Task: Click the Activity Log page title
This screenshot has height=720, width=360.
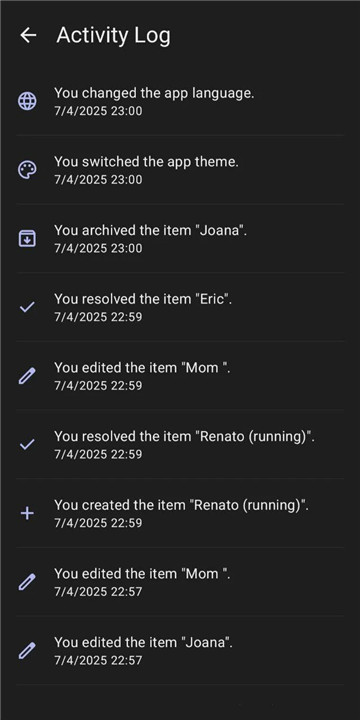Action: pos(113,36)
